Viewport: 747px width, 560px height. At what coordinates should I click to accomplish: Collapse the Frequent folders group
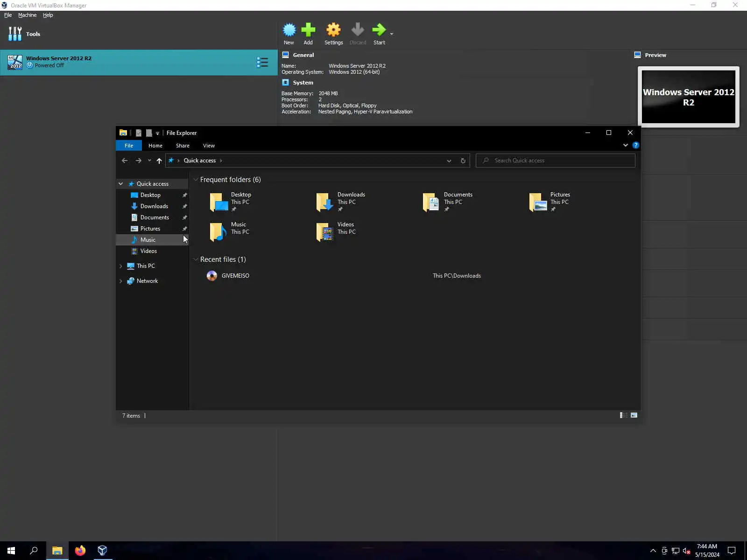click(x=196, y=180)
